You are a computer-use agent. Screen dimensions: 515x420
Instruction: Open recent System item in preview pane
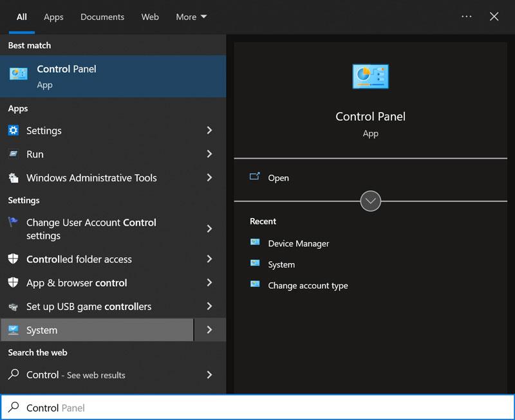(281, 264)
